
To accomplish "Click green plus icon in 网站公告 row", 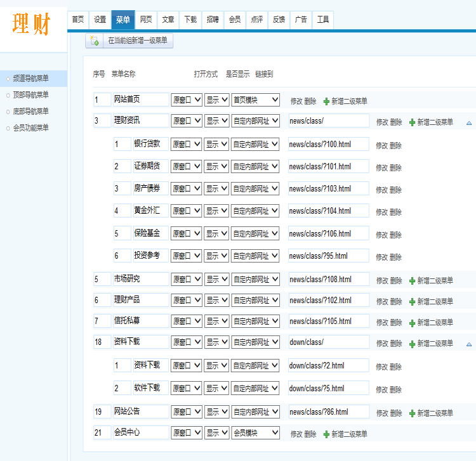I will pyautogui.click(x=412, y=413).
